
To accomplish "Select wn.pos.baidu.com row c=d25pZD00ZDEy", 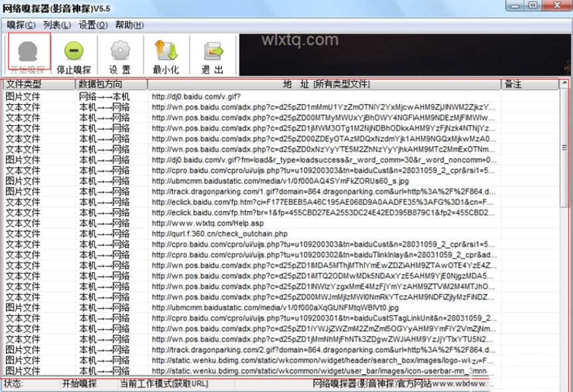I will tap(281, 139).
